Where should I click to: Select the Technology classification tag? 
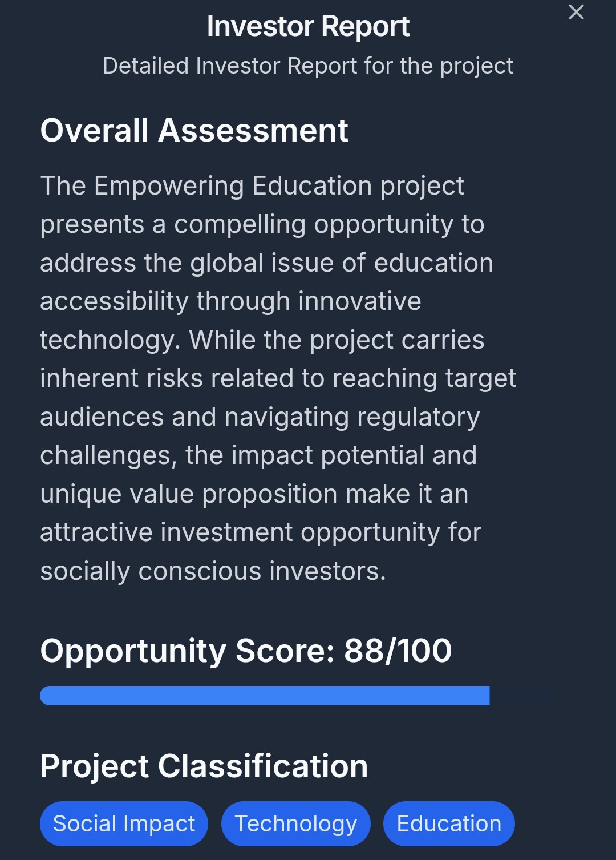coord(295,823)
